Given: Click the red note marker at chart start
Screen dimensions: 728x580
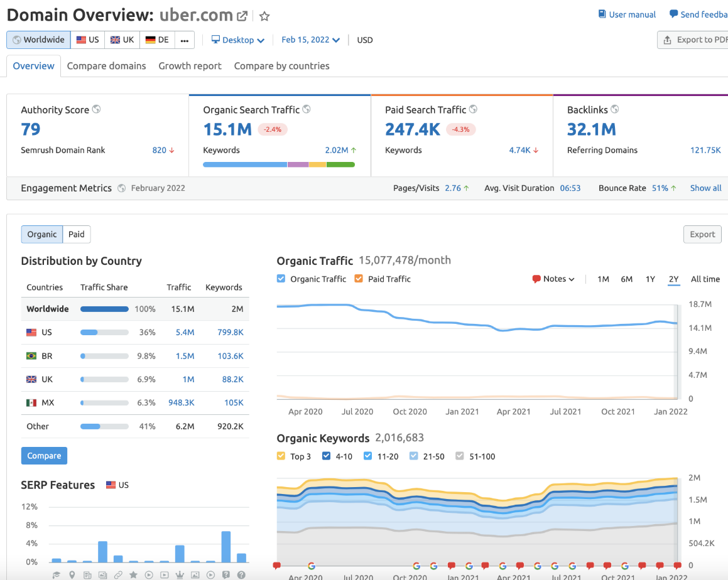Looking at the screenshot, I should 277,565.
